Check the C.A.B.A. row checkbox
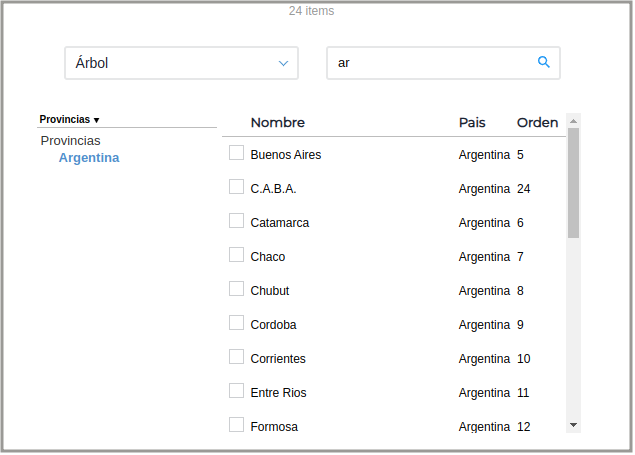The width and height of the screenshot is (635, 455). tap(236, 187)
